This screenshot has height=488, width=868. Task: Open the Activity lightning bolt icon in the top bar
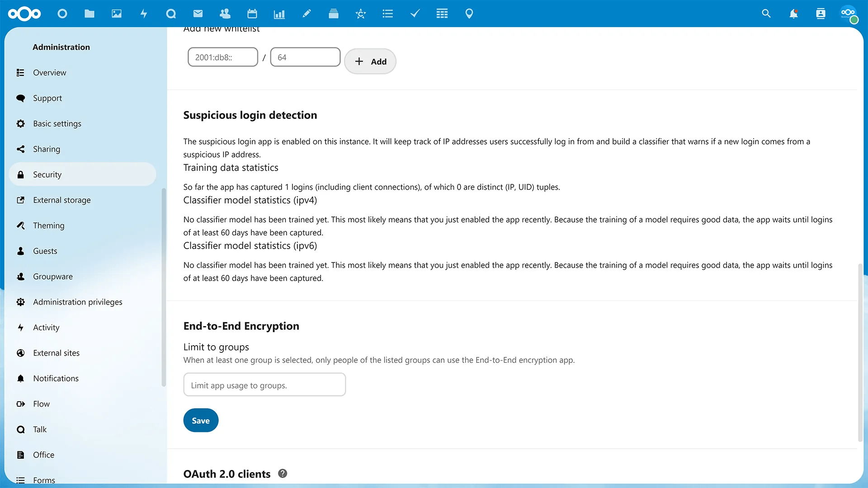click(x=144, y=14)
